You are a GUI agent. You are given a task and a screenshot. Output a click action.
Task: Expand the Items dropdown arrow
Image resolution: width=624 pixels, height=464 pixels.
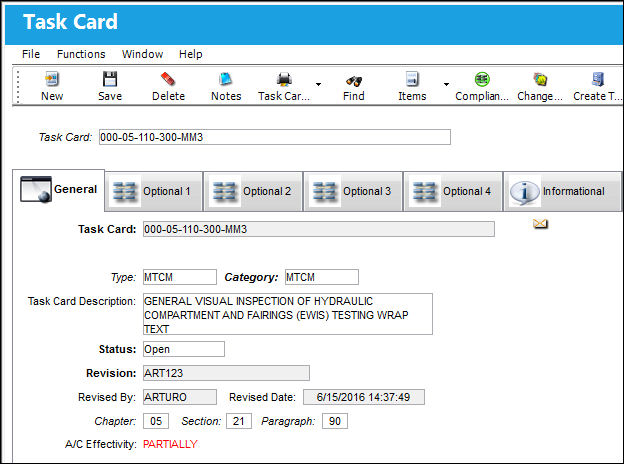(x=446, y=84)
